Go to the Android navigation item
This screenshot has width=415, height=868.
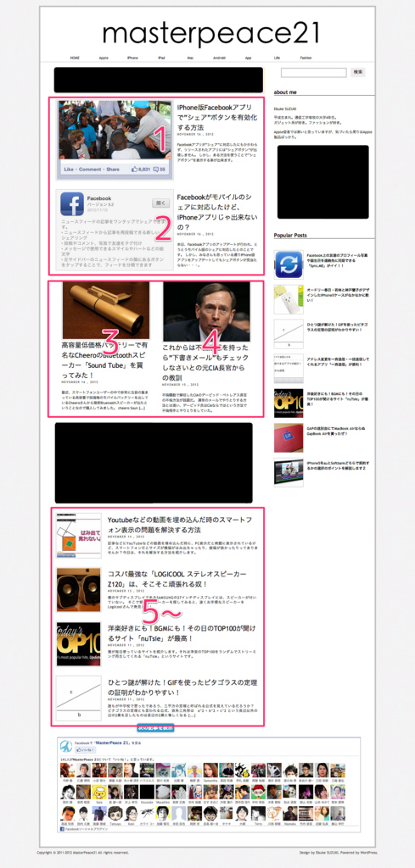coord(219,58)
